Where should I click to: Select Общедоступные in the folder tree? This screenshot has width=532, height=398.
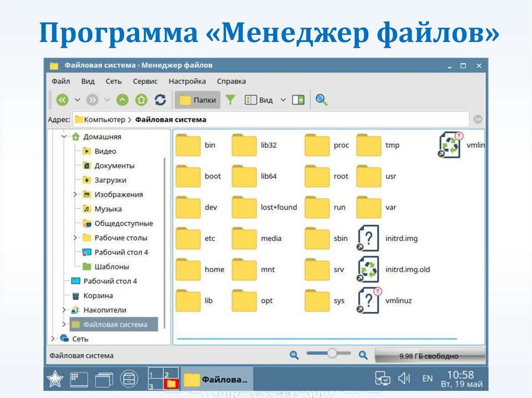click(124, 224)
